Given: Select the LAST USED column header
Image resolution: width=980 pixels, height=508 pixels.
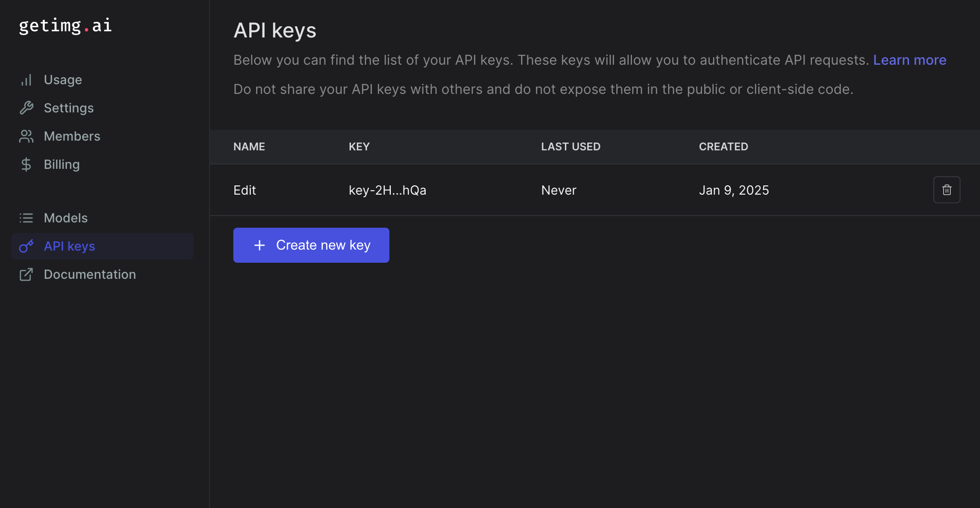Looking at the screenshot, I should click(x=571, y=146).
